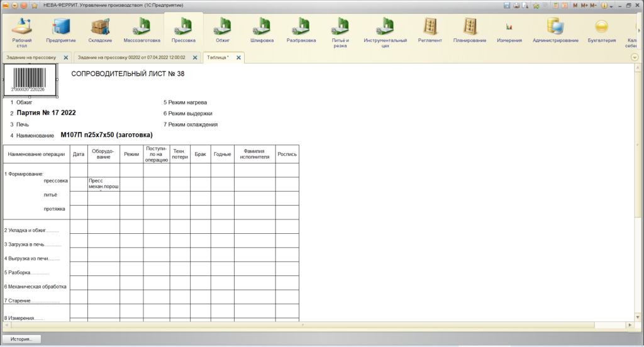
Task: Click the M+ memory button
Action: click(584, 5)
